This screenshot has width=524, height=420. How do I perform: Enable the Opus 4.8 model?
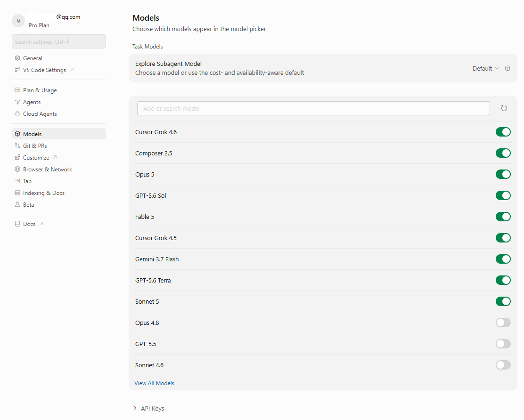coord(503,323)
